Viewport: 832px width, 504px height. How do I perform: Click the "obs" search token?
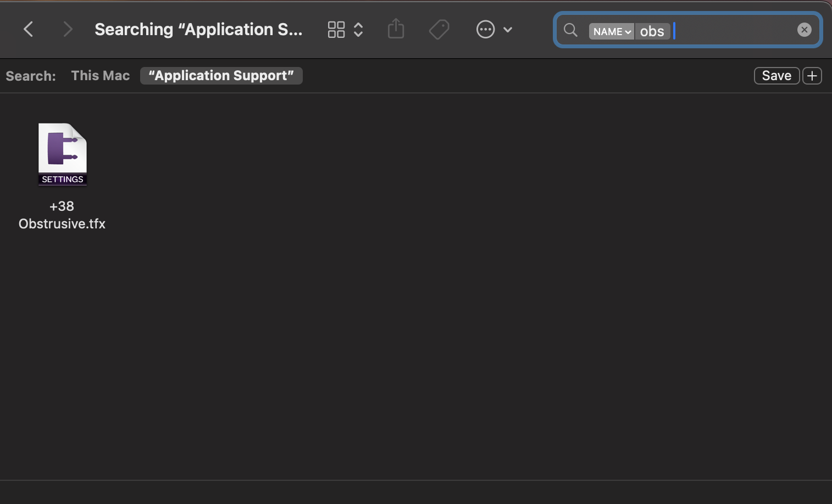pyautogui.click(x=652, y=31)
